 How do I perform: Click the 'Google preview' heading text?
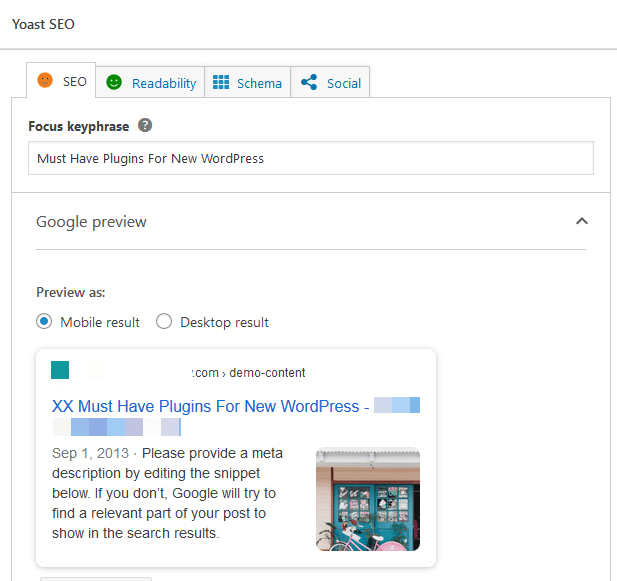click(91, 222)
